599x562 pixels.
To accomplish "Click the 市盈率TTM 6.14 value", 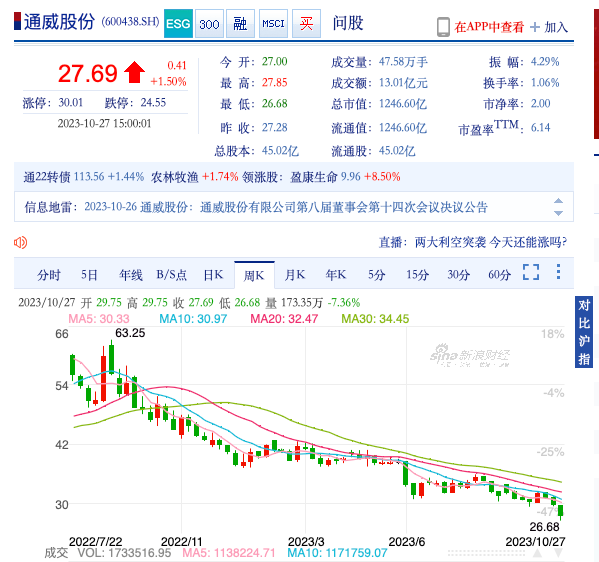I will (x=540, y=128).
